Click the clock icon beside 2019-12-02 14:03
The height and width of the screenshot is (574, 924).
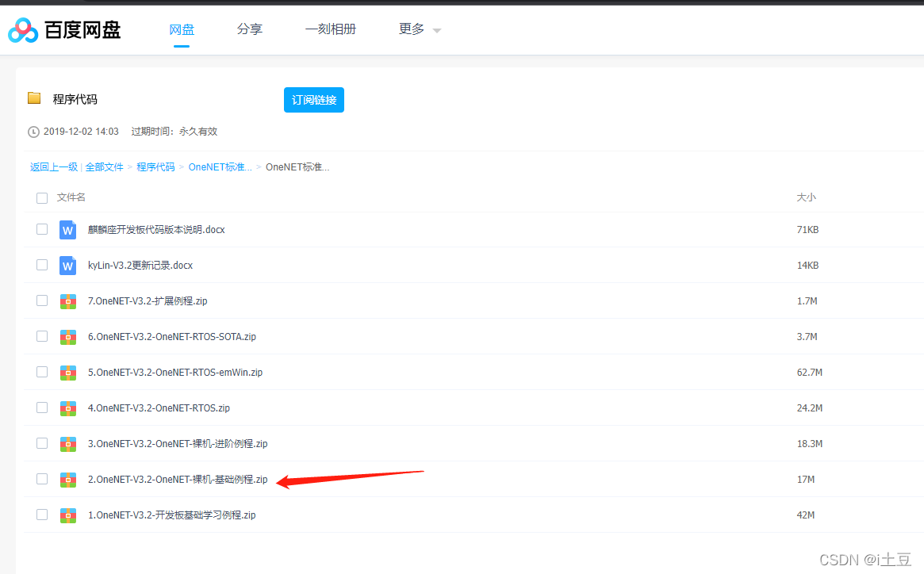pyautogui.click(x=33, y=132)
